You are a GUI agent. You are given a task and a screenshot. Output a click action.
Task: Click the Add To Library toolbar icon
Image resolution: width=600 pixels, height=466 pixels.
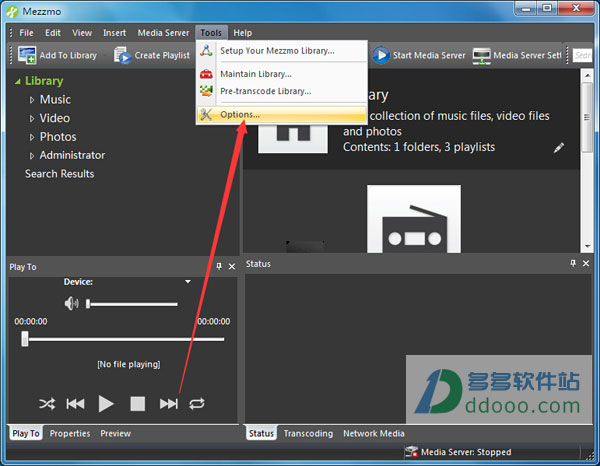tap(27, 55)
